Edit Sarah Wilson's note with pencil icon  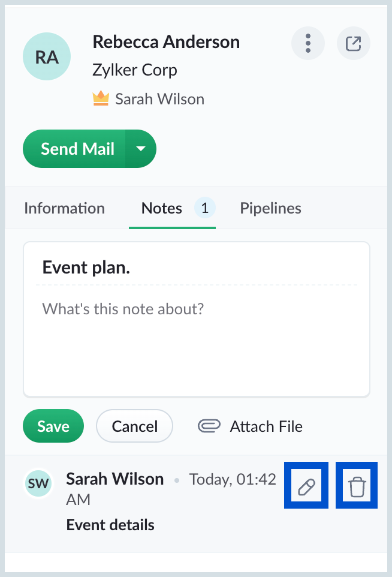(x=306, y=486)
